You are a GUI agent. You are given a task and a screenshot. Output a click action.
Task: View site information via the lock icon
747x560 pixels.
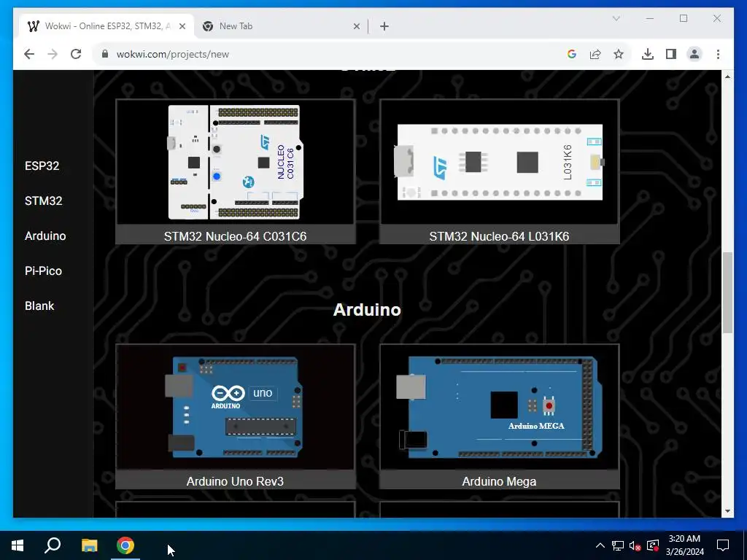[105, 54]
